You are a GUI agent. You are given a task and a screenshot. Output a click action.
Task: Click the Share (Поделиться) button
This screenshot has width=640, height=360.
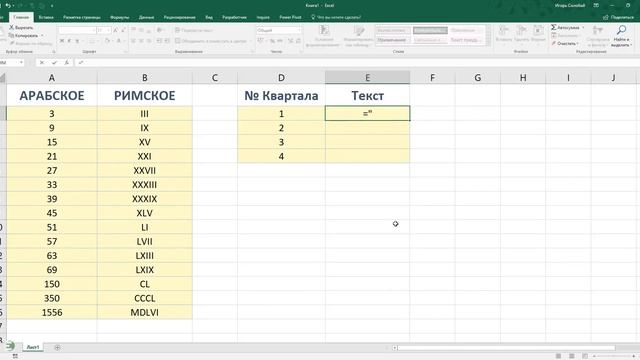pos(618,17)
